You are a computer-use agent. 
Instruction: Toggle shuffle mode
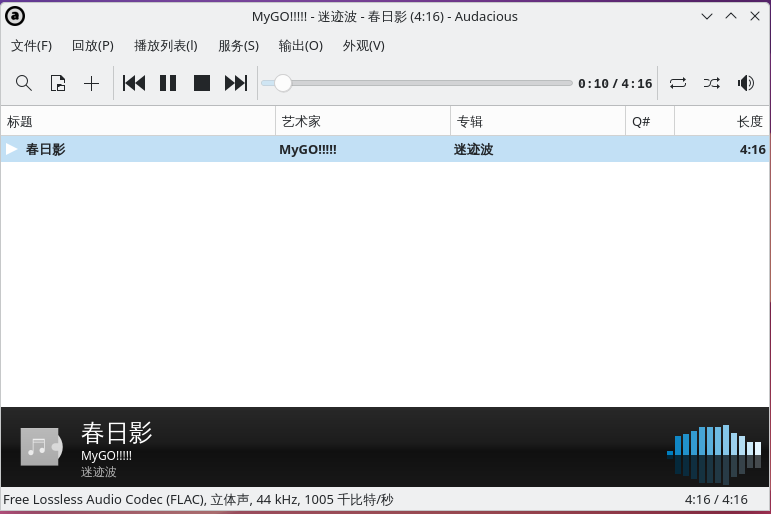712,83
